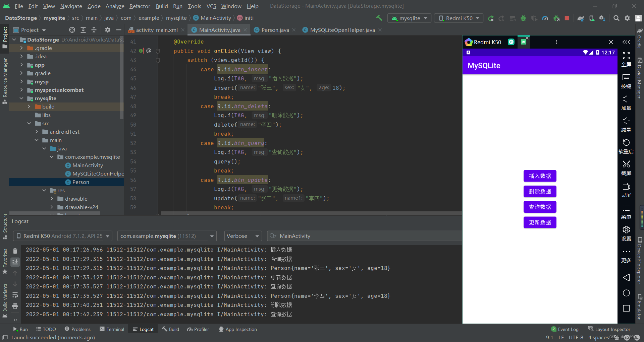Click Collapse All in Project panel
Viewport: 644px width, 342px height.
click(x=94, y=30)
